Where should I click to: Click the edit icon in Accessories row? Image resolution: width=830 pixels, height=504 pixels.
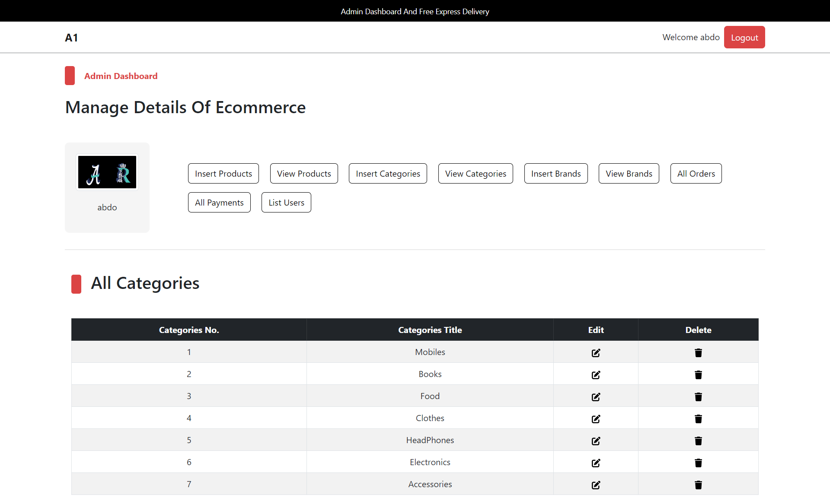pyautogui.click(x=596, y=485)
